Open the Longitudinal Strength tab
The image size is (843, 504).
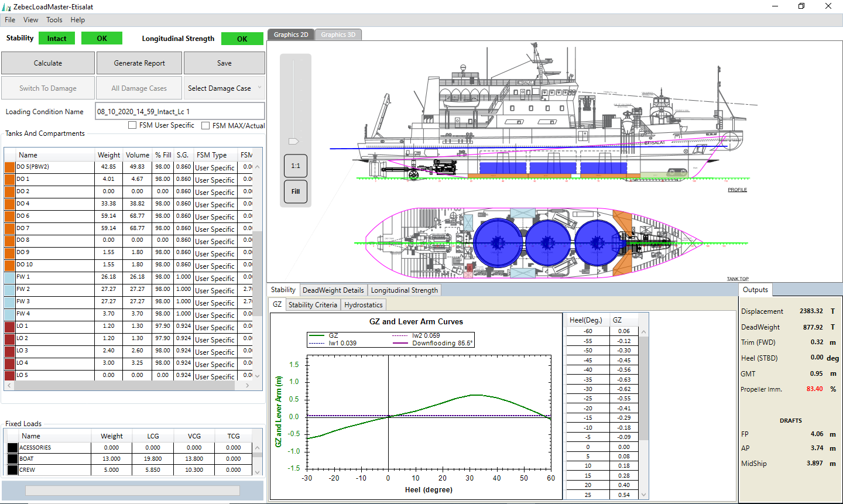404,290
